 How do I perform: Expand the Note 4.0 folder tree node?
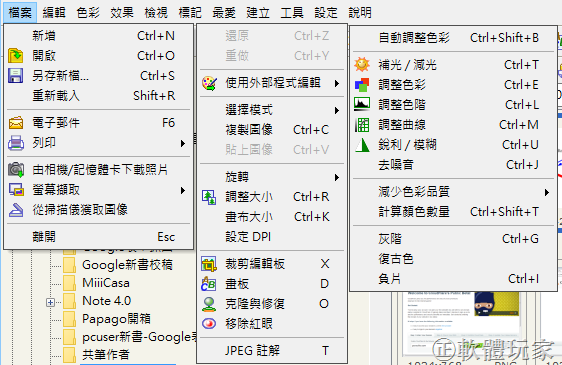pyautogui.click(x=50, y=303)
